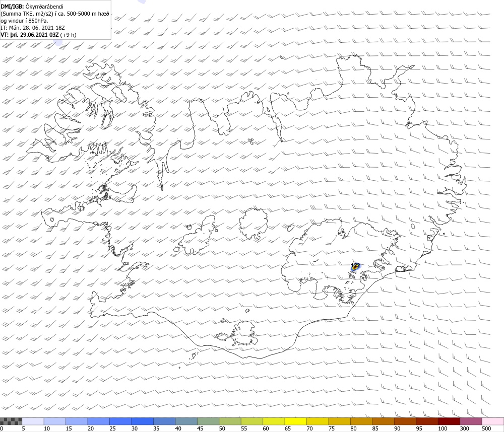Pick the 20–25 blue legend swatch
Image resolution: width=504 pixels, height=432 pixels.
98,421
